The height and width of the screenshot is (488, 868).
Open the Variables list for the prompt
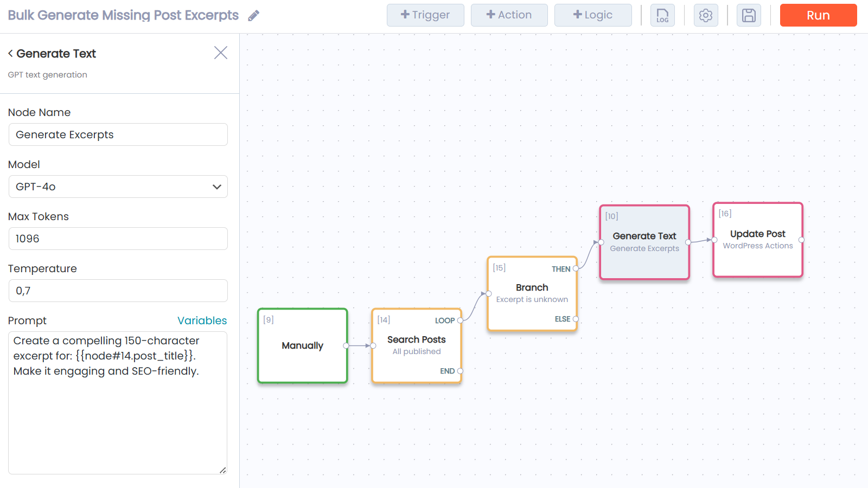click(202, 320)
